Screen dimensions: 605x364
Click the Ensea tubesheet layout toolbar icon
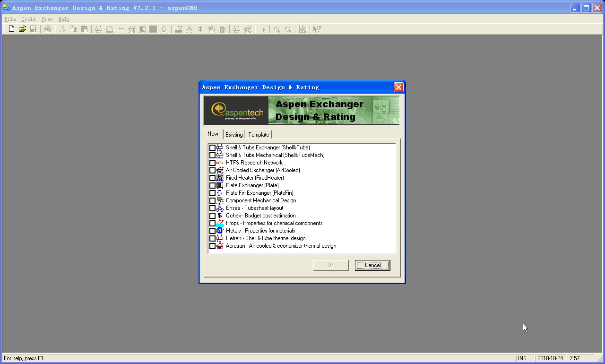pos(190,29)
